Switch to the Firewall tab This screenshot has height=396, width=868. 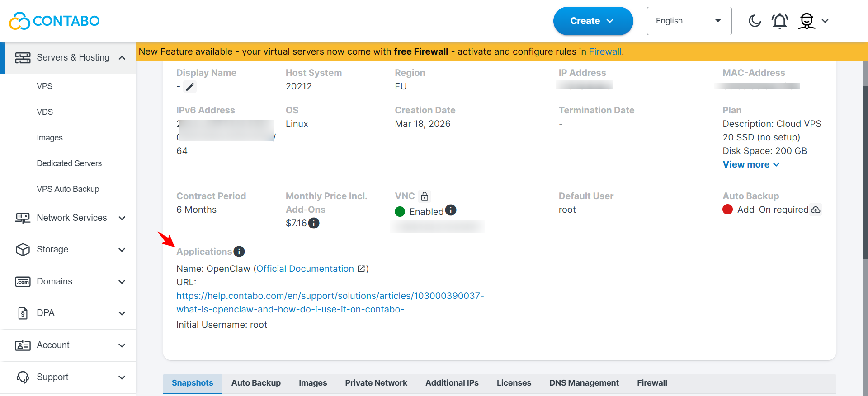coord(652,383)
